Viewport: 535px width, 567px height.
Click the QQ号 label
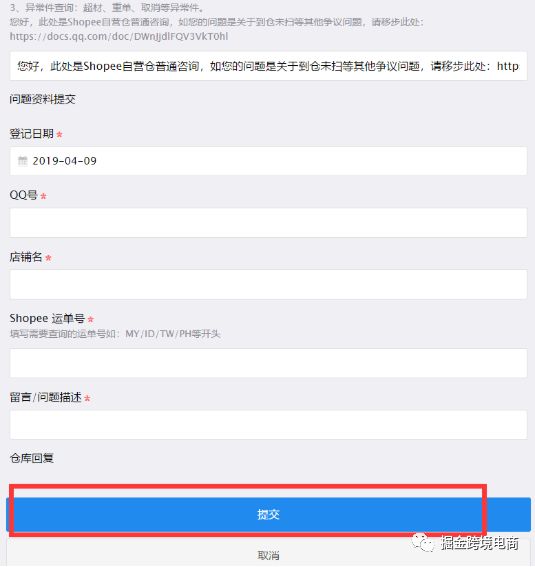[23, 195]
